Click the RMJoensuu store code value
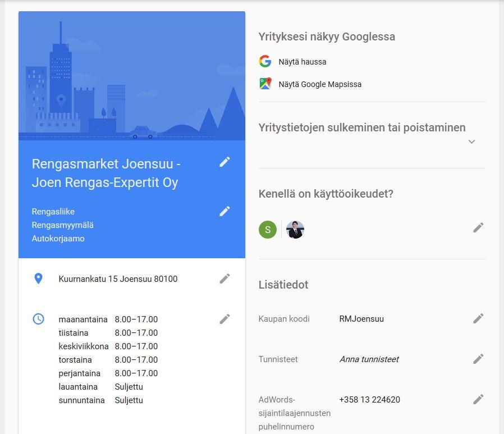 point(361,318)
